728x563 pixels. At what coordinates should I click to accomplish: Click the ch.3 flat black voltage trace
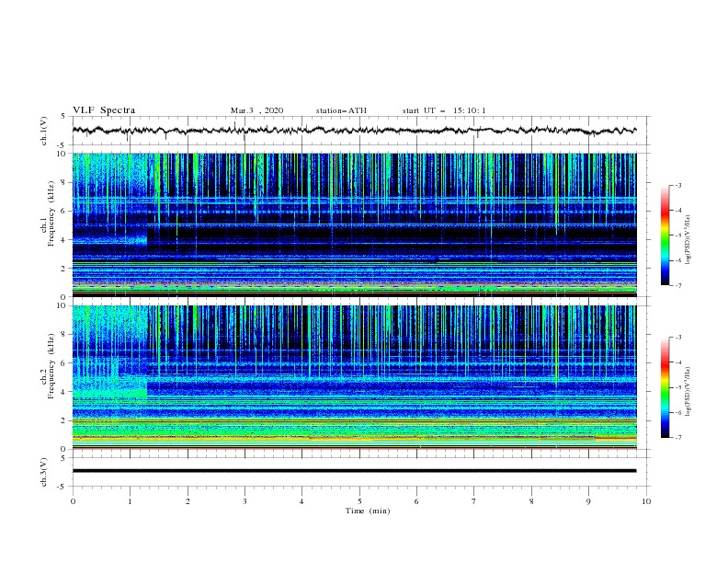coord(354,471)
